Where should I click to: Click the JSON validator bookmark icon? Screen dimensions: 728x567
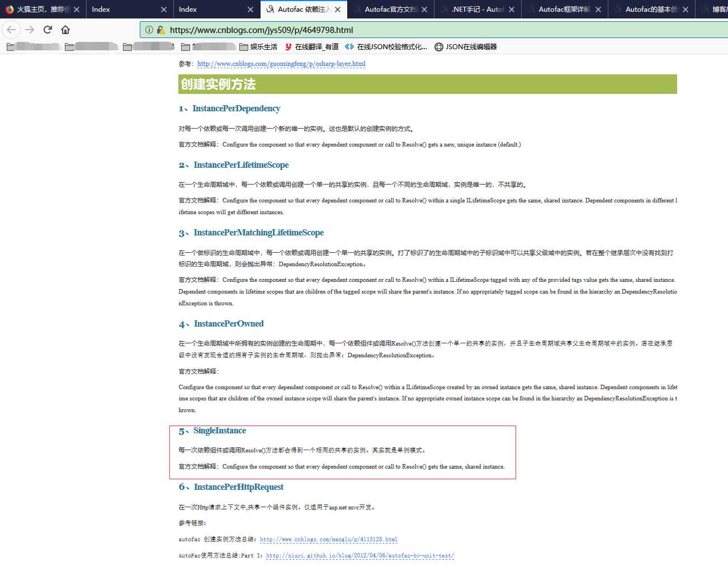click(349, 47)
